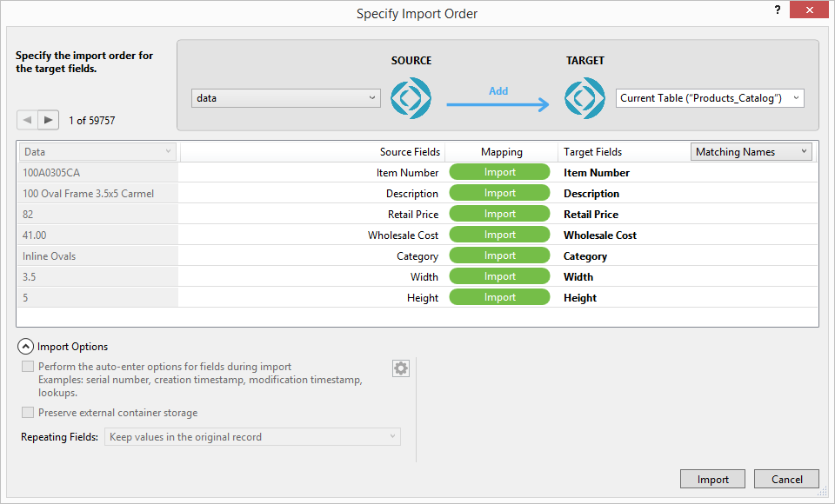Go to next source record
Viewport: 835px width, 504px height.
(49, 120)
